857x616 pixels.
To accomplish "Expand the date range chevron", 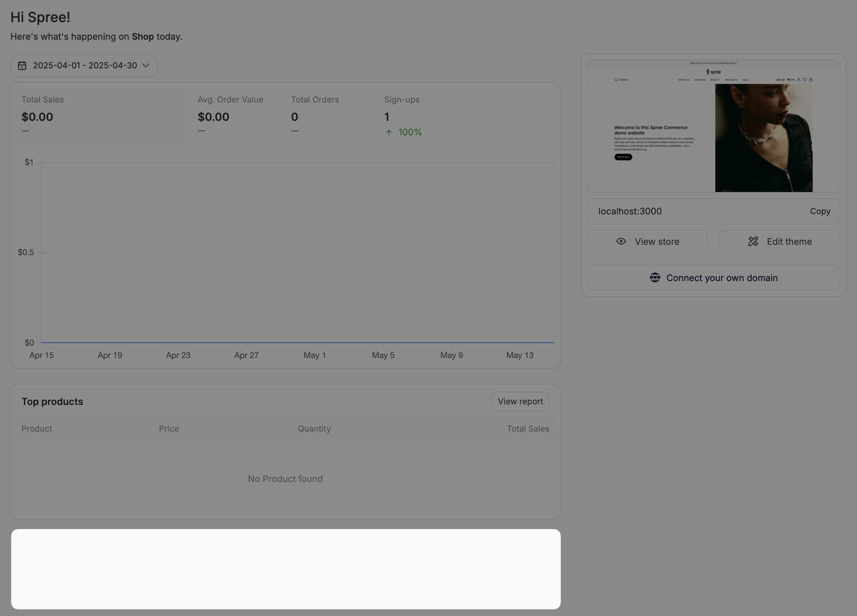I will tap(146, 65).
